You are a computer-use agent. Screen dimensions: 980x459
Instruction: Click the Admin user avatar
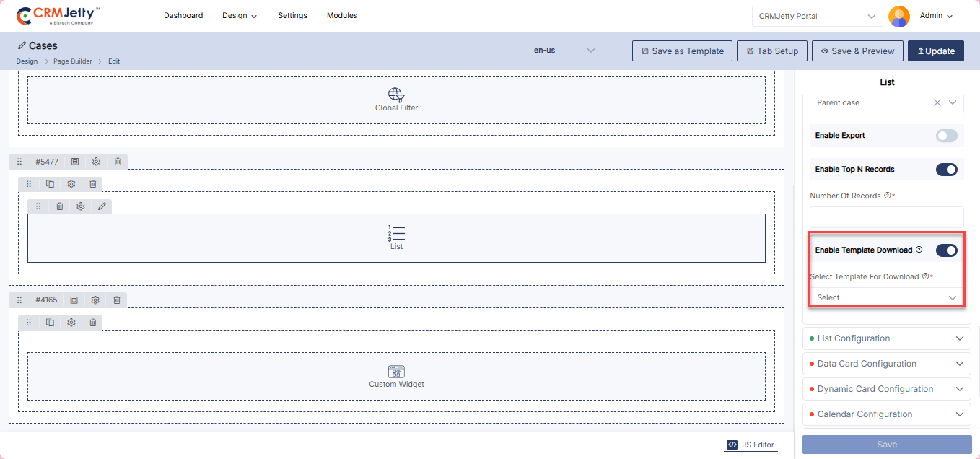click(x=898, y=16)
